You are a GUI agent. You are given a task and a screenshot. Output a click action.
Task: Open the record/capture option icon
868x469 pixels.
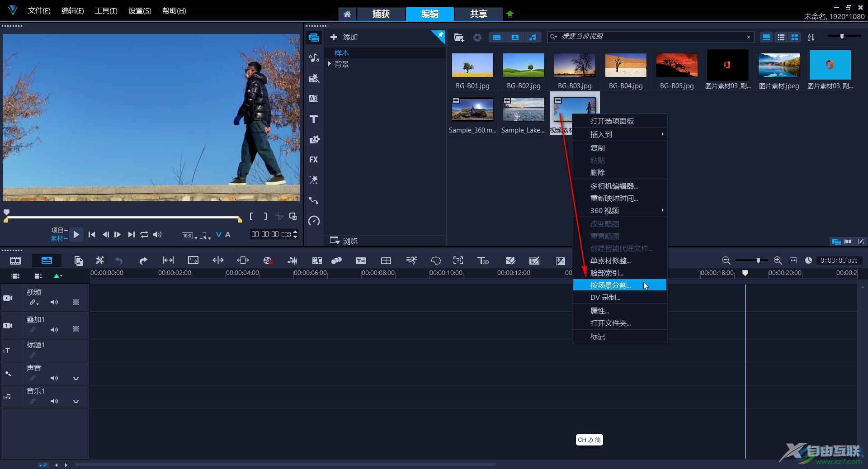[x=268, y=261]
